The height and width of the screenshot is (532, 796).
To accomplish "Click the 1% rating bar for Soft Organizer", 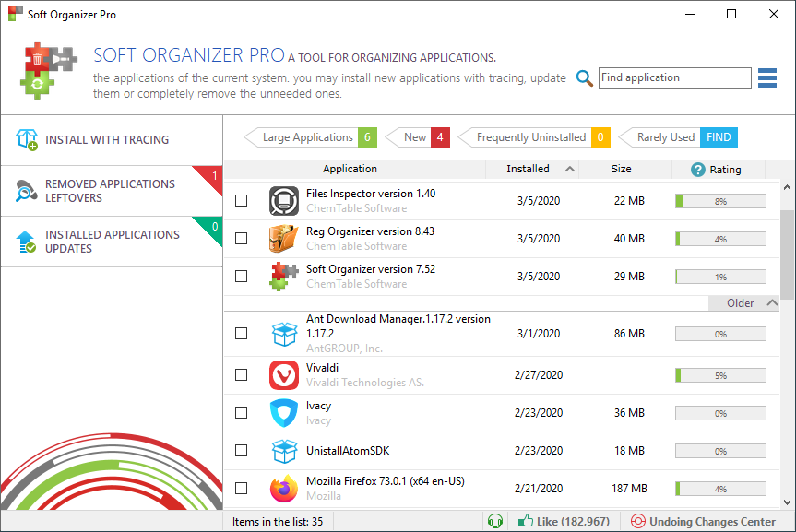I will (x=720, y=277).
